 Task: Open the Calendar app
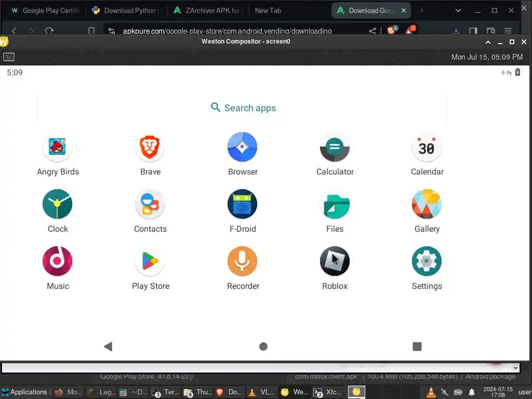coord(427,147)
